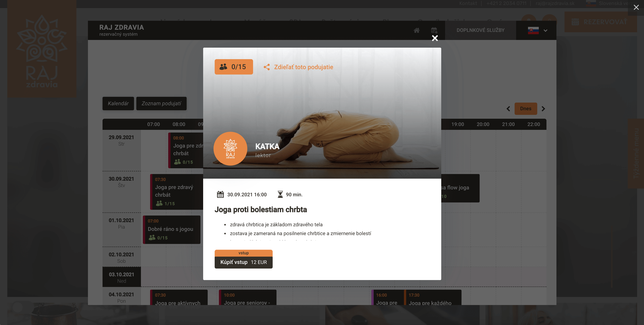Select the 02.10.2021 Sob date row
The height and width of the screenshot is (325, 644).
122,257
